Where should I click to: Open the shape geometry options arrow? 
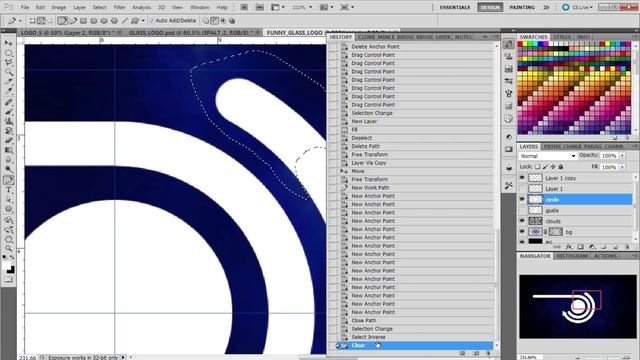[143, 20]
